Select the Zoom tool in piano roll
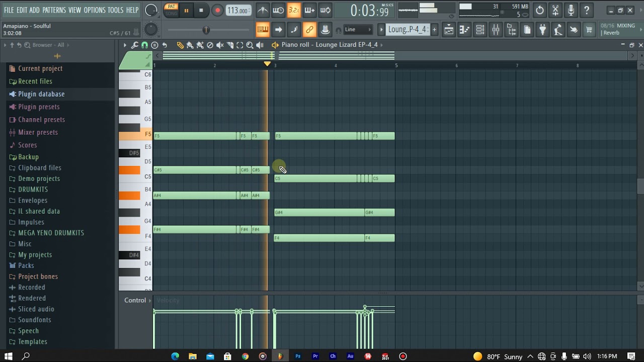Image resolution: width=644 pixels, height=362 pixels. click(250, 45)
